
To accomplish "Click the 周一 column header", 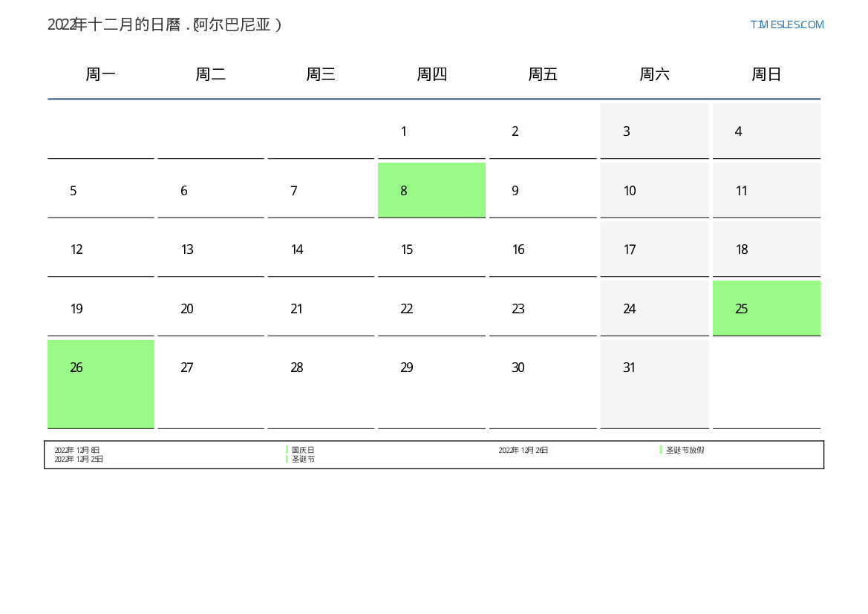I will coord(101,74).
